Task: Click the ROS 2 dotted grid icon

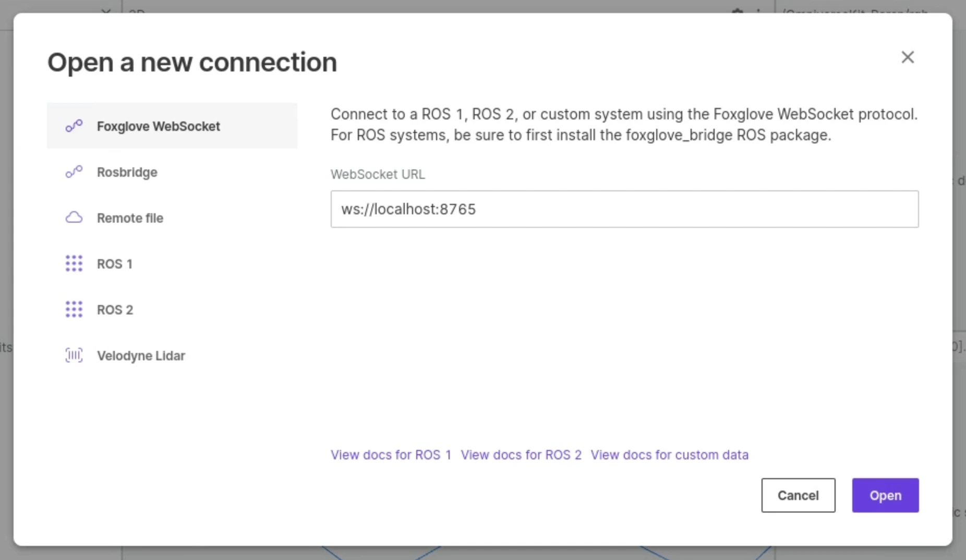Action: coord(74,309)
